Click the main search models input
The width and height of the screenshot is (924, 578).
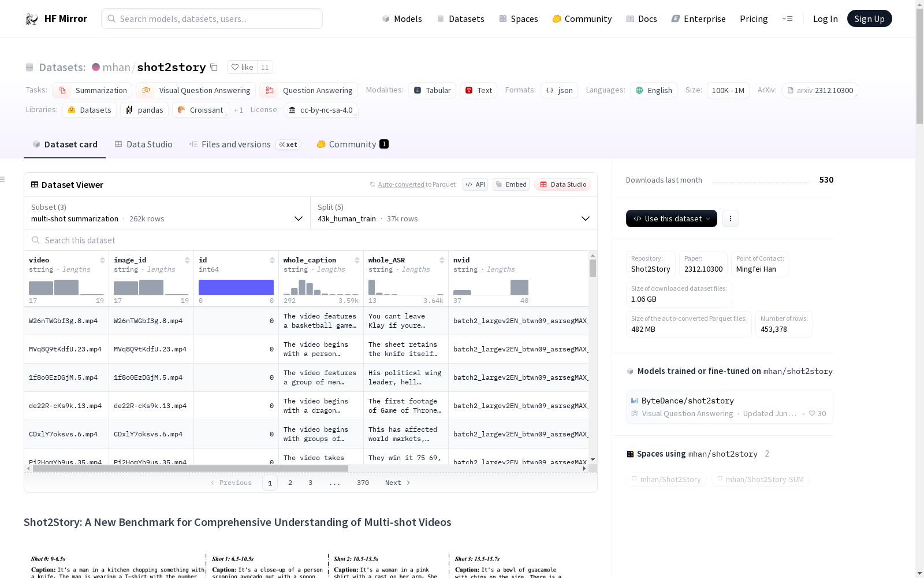212,18
